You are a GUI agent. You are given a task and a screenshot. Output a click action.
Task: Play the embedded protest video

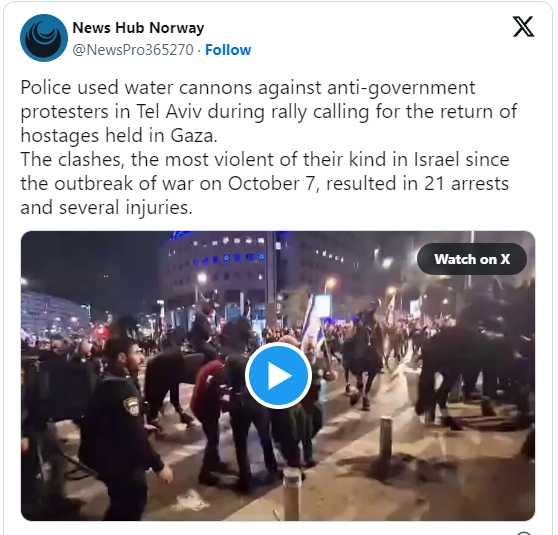pyautogui.click(x=278, y=376)
